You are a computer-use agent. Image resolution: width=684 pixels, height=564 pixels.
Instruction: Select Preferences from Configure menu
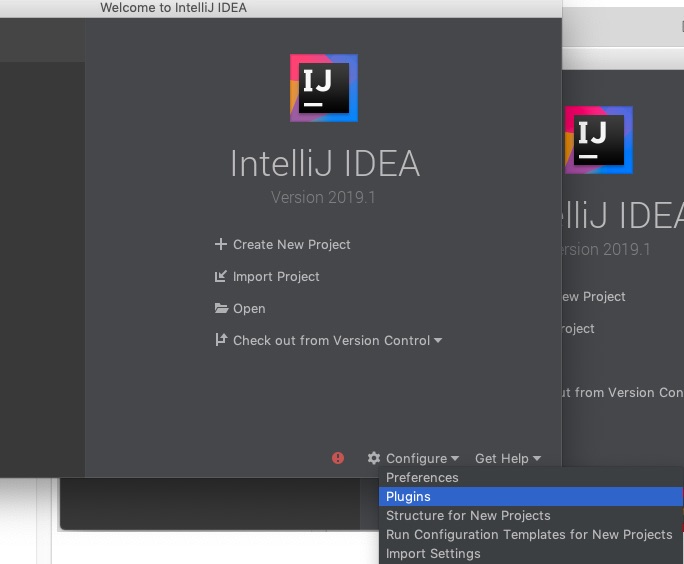click(x=530, y=477)
